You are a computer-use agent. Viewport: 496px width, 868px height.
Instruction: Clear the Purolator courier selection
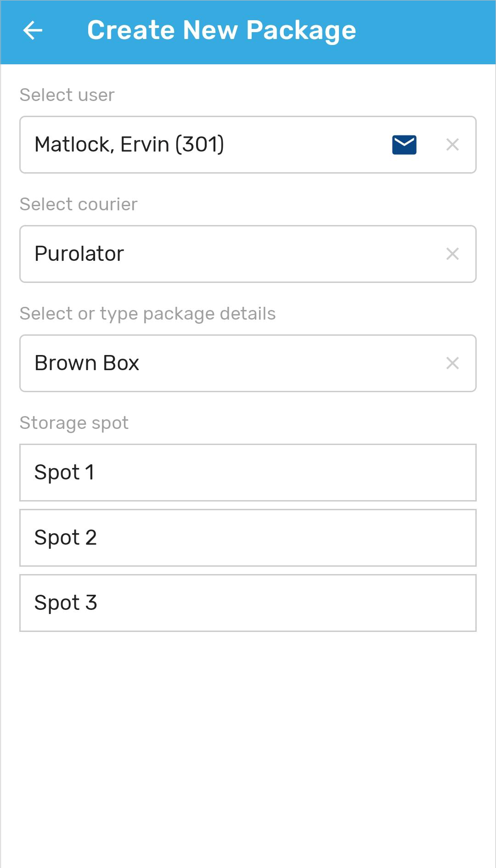coord(452,254)
